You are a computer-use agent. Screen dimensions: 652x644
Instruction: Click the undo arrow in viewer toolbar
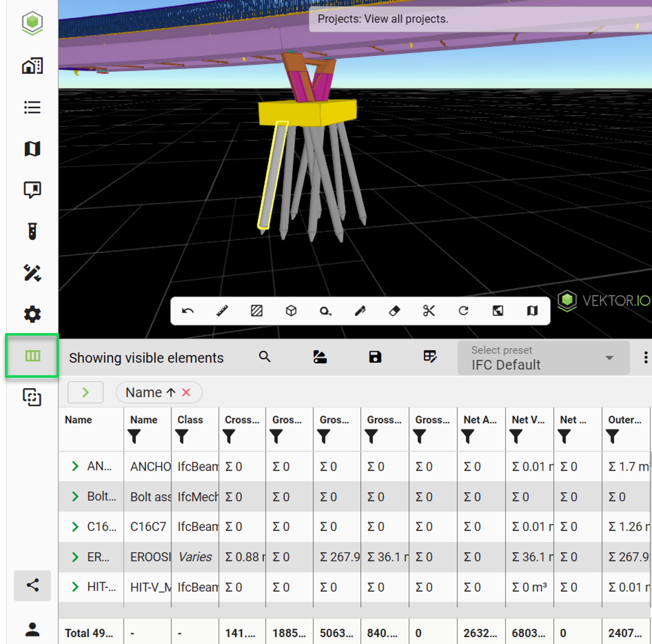(x=188, y=311)
